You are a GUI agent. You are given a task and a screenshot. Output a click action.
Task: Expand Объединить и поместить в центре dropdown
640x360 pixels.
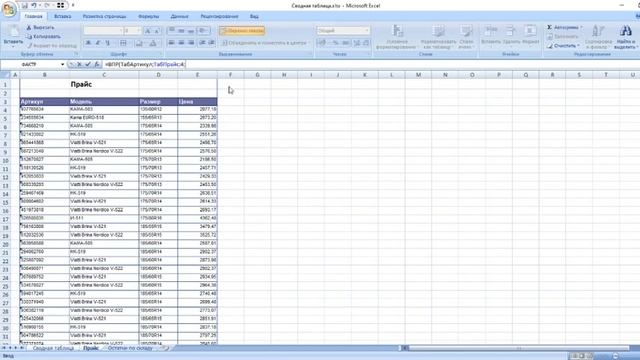[x=309, y=42]
